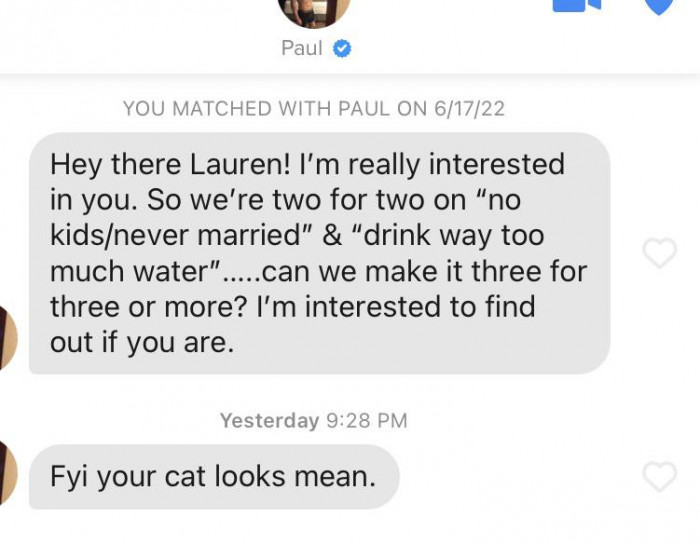Click the text 'three or more?'

(149, 307)
